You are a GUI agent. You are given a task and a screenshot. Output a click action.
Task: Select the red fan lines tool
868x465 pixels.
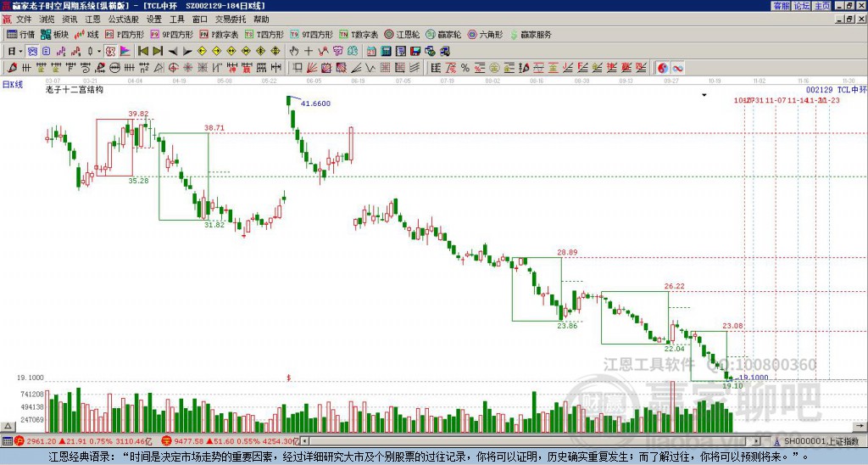coord(312,68)
